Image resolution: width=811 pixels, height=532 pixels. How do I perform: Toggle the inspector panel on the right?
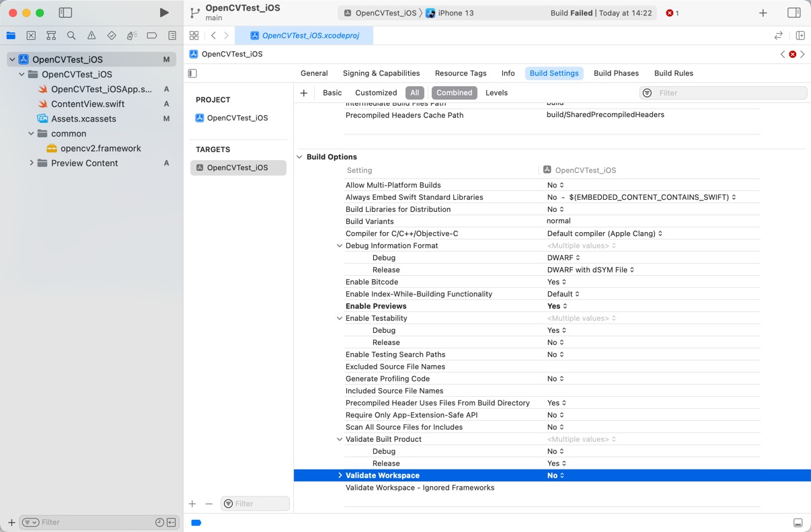coord(794,13)
